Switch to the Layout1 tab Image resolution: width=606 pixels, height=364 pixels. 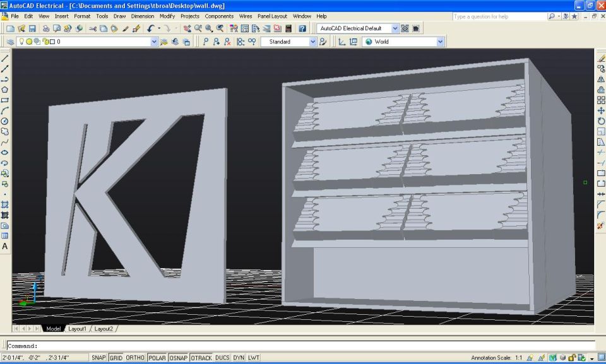tap(77, 329)
